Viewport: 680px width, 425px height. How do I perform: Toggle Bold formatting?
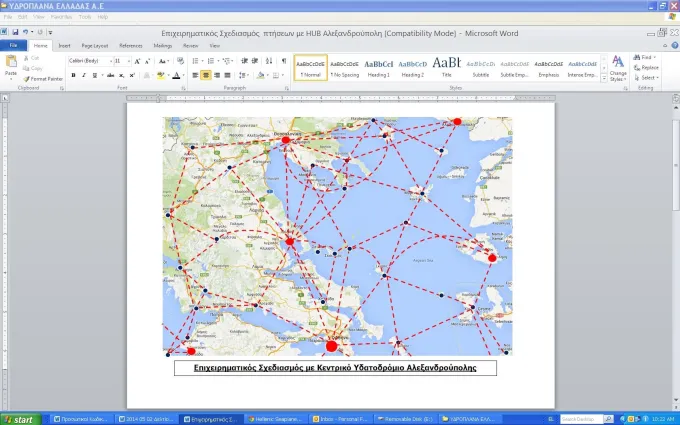tap(73, 75)
